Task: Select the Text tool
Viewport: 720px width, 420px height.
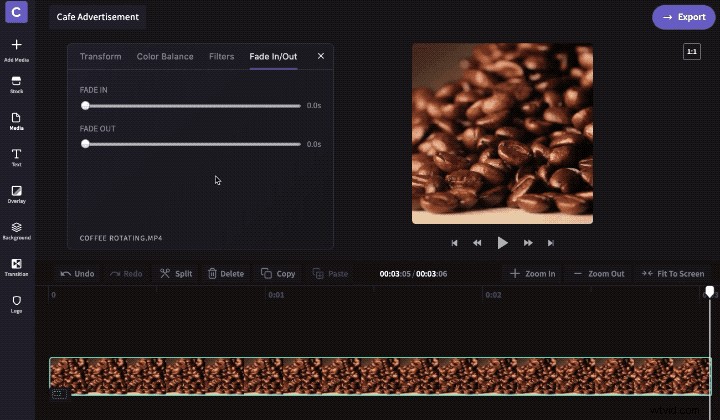Action: point(17,157)
